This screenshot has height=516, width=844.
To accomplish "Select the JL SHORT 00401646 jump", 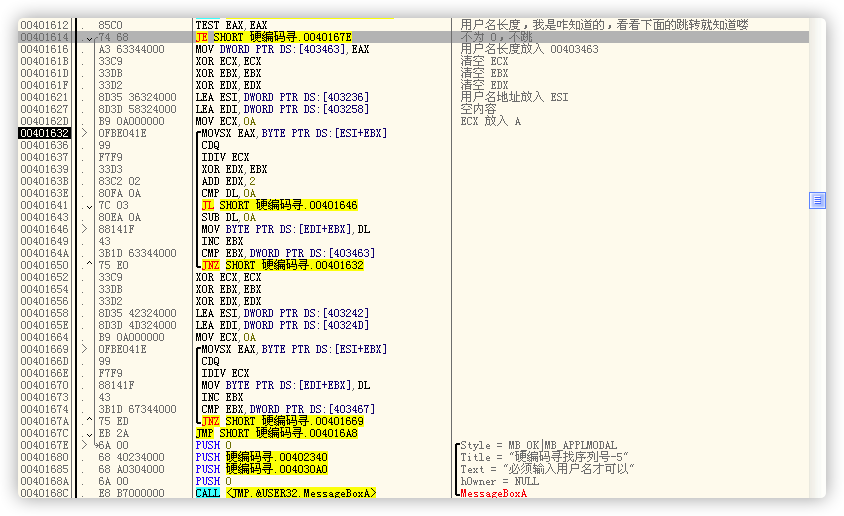I will (279, 205).
